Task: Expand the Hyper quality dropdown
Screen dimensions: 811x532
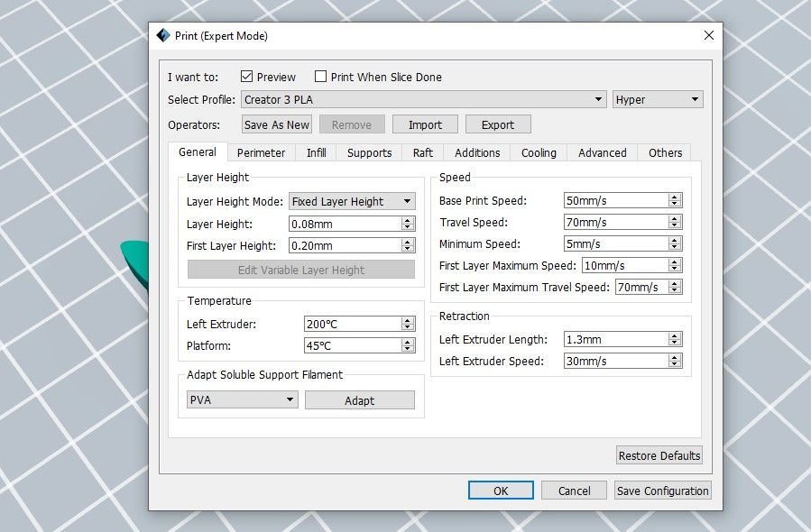Action: tap(657, 100)
